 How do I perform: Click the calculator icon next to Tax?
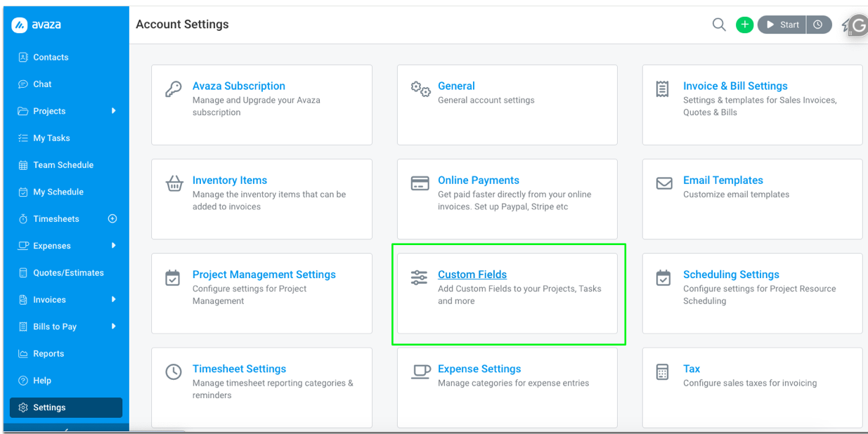point(662,372)
